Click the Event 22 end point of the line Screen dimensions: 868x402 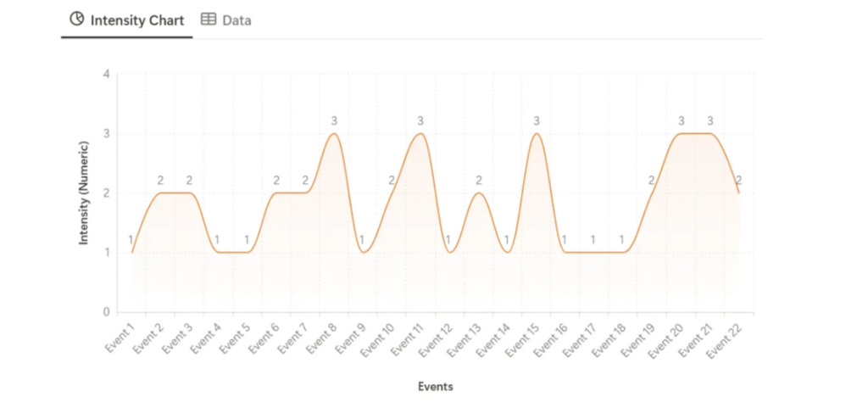pos(739,193)
